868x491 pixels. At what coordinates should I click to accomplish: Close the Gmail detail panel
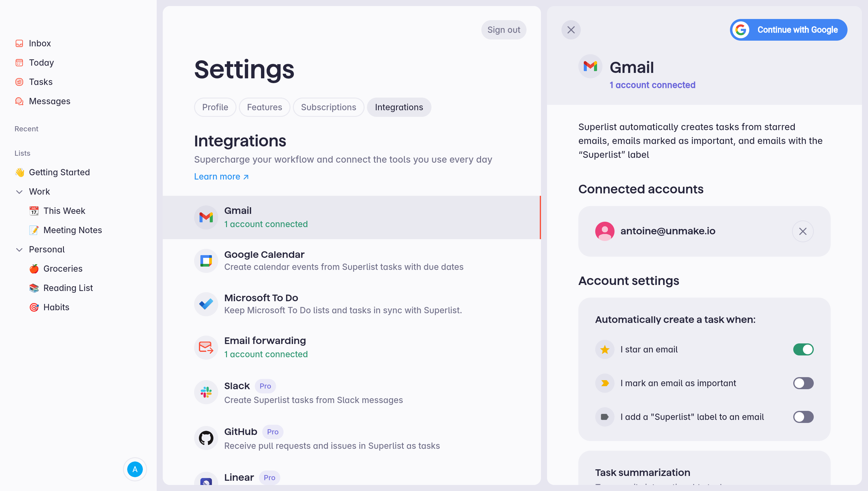[x=571, y=30]
